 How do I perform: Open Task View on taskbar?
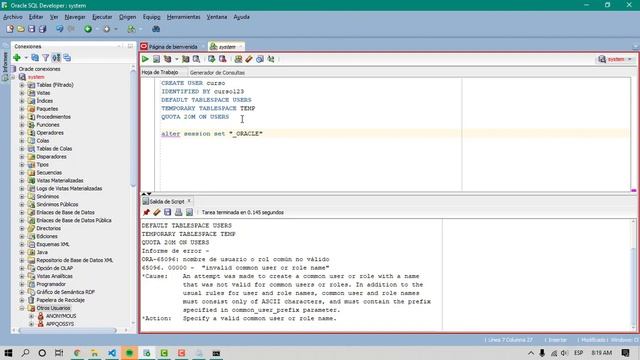click(x=59, y=353)
